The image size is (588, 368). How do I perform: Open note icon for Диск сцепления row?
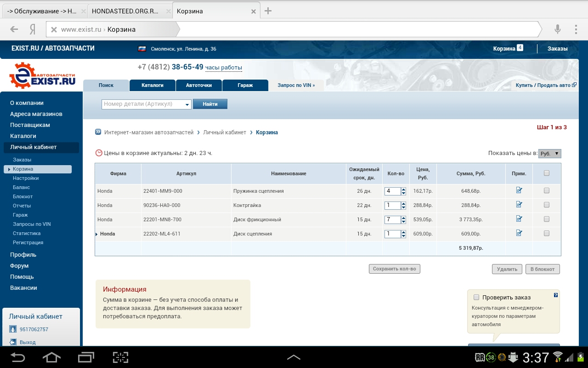[x=519, y=233]
